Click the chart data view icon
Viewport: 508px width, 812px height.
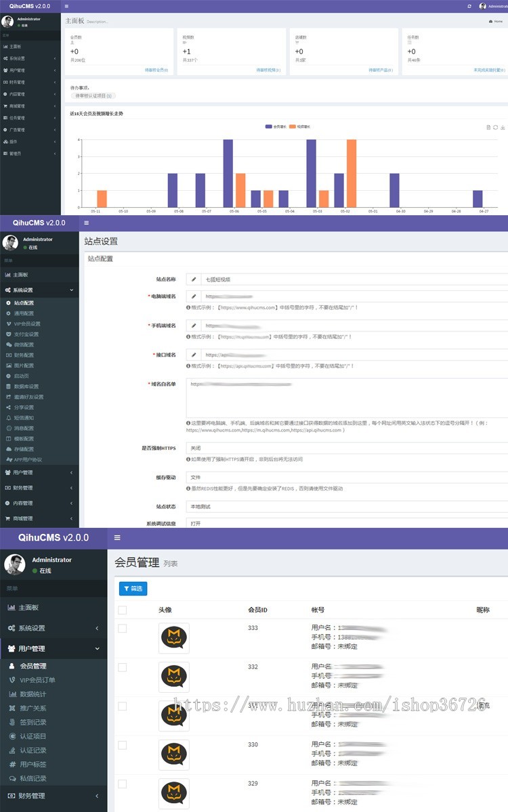(x=488, y=127)
